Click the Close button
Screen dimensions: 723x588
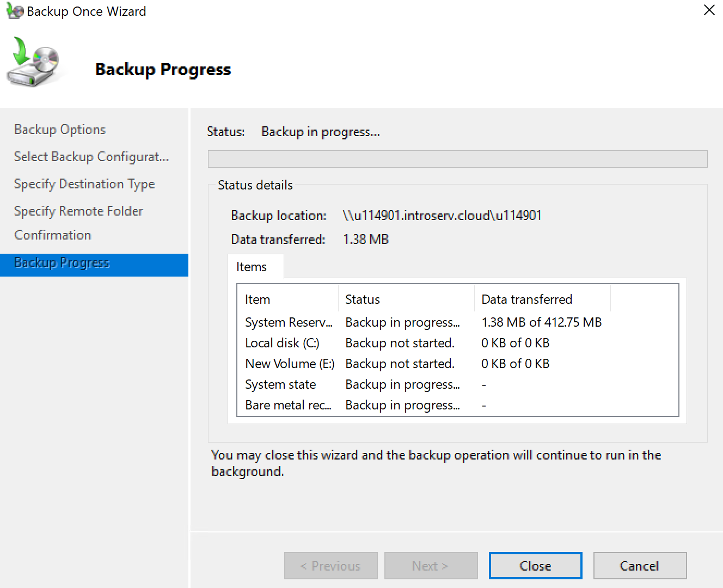click(535, 566)
